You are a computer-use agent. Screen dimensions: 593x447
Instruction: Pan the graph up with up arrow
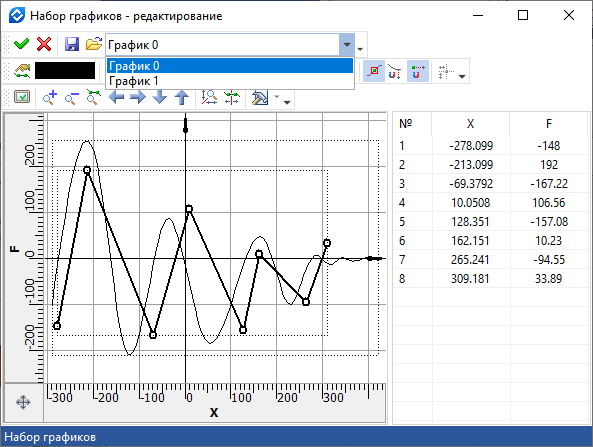(182, 97)
